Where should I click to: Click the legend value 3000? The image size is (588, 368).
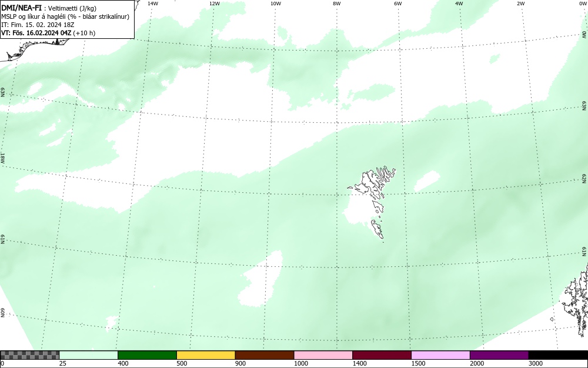[536, 363]
